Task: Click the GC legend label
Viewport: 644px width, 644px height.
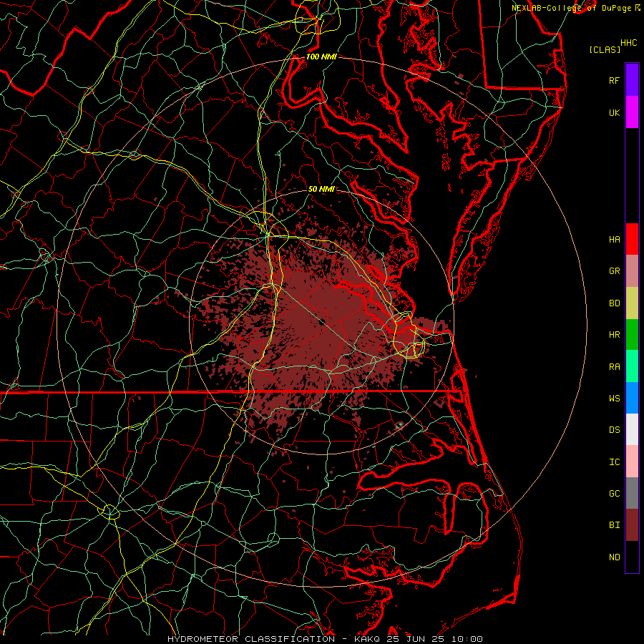Action: (614, 494)
